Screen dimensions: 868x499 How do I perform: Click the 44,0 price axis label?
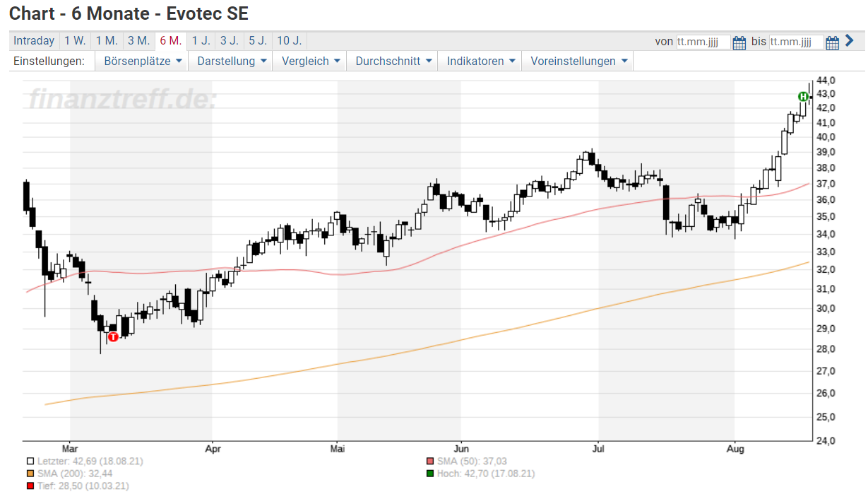(826, 80)
